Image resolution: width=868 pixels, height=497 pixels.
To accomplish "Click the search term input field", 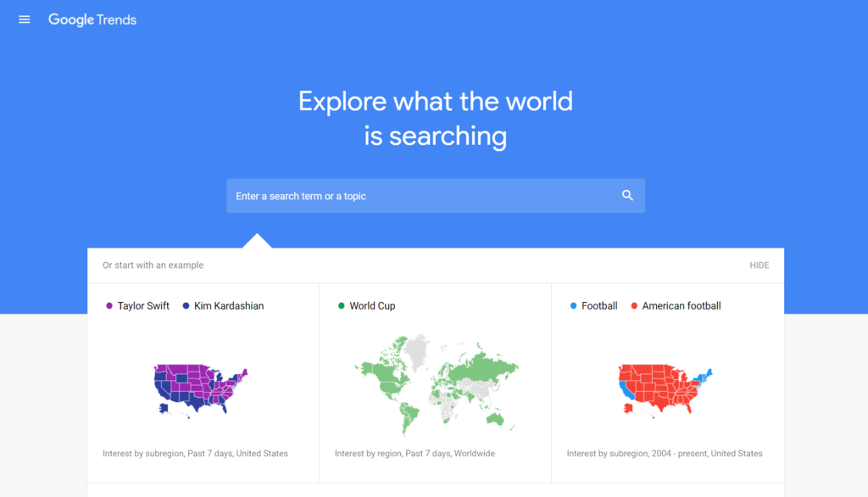I will coord(424,196).
